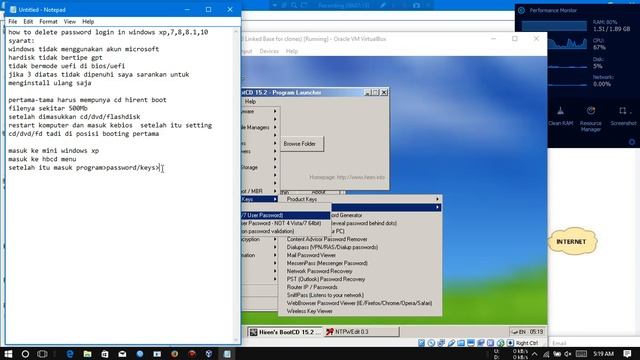Click the NTPWEdit 0.3 taskbar icon
640x360 pixels.
329,332
